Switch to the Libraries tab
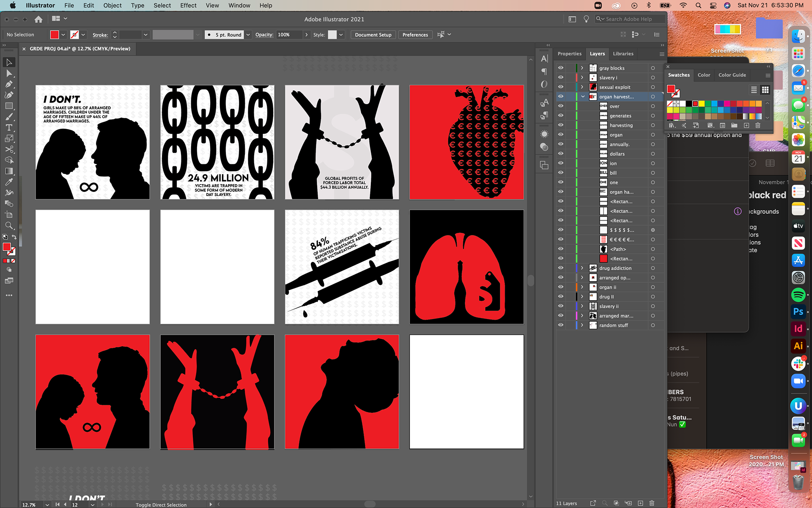 [623, 54]
